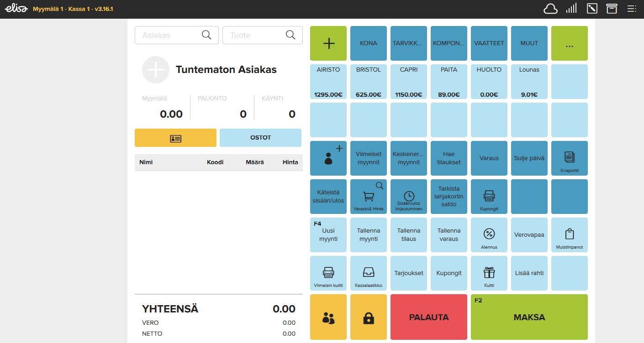Add CAPRI product 1150.00€
This screenshot has height=343, width=644.
click(409, 82)
